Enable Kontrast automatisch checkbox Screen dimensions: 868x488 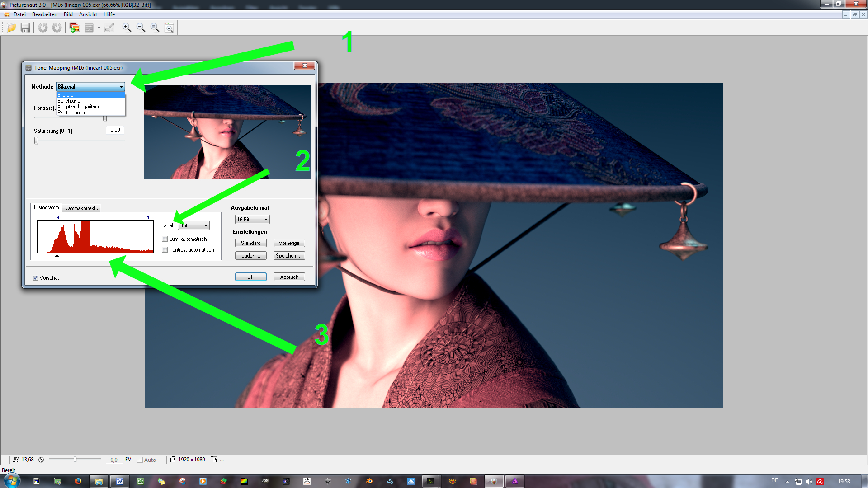point(165,250)
